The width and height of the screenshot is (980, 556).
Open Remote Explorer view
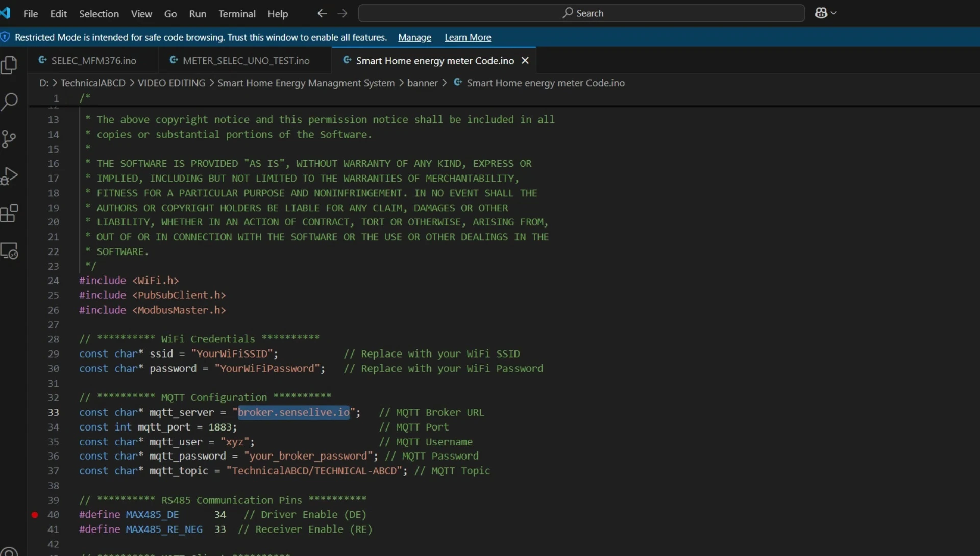9,251
